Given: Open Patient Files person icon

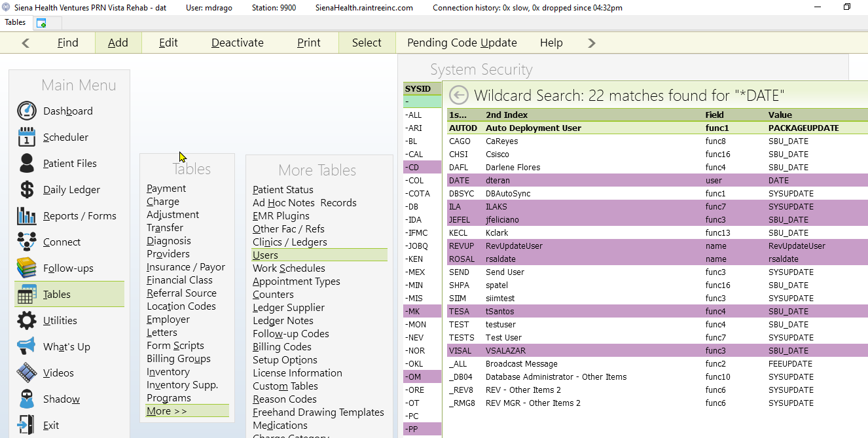Looking at the screenshot, I should pyautogui.click(x=27, y=163).
